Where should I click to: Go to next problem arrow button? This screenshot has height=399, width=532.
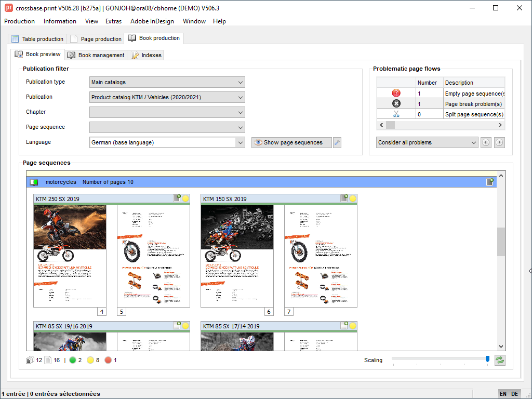tap(499, 142)
